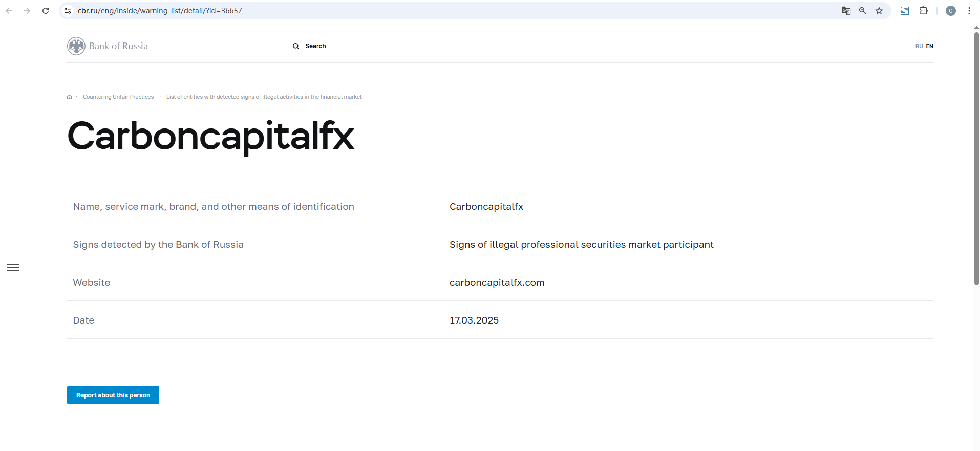Open site information icon in address bar
This screenshot has width=980, height=451.
pyautogui.click(x=68, y=11)
